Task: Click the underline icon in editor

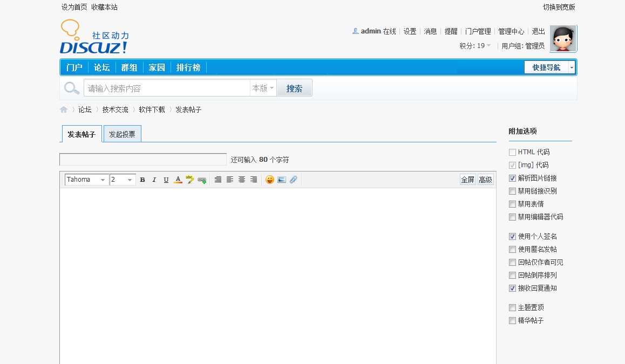Action: [x=166, y=180]
